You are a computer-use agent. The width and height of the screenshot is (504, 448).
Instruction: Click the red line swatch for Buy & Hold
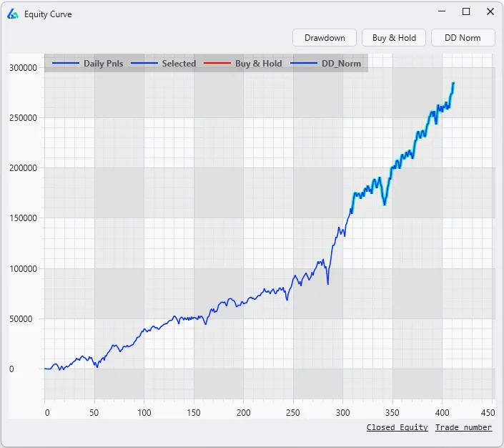click(x=217, y=64)
